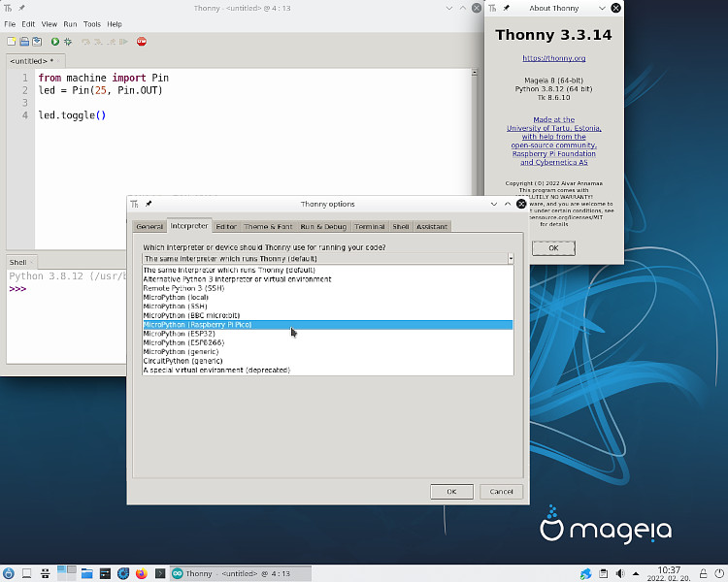Select MicroPython (BBC micro:bit) interpreter
728x582 pixels.
coord(328,315)
